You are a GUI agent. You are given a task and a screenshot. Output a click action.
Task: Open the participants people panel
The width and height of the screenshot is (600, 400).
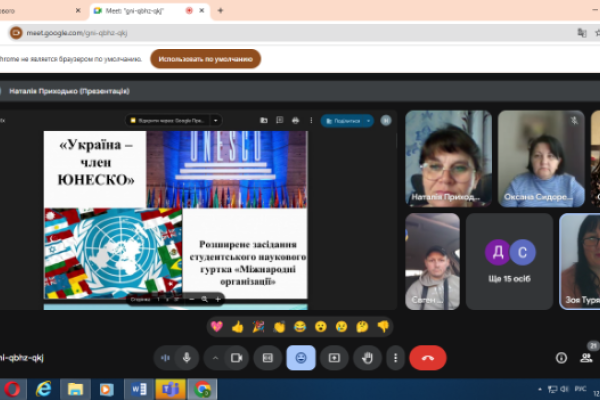[x=585, y=357]
